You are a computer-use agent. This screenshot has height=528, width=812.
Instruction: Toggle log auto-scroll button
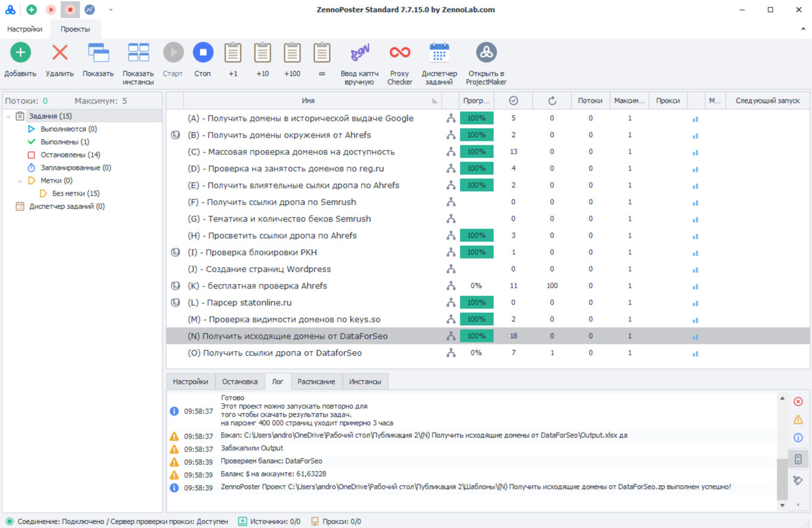pyautogui.click(x=798, y=459)
